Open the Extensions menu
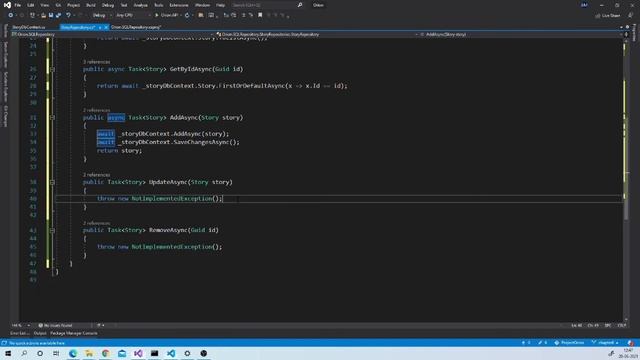This screenshot has height=360, width=640. (x=179, y=5)
